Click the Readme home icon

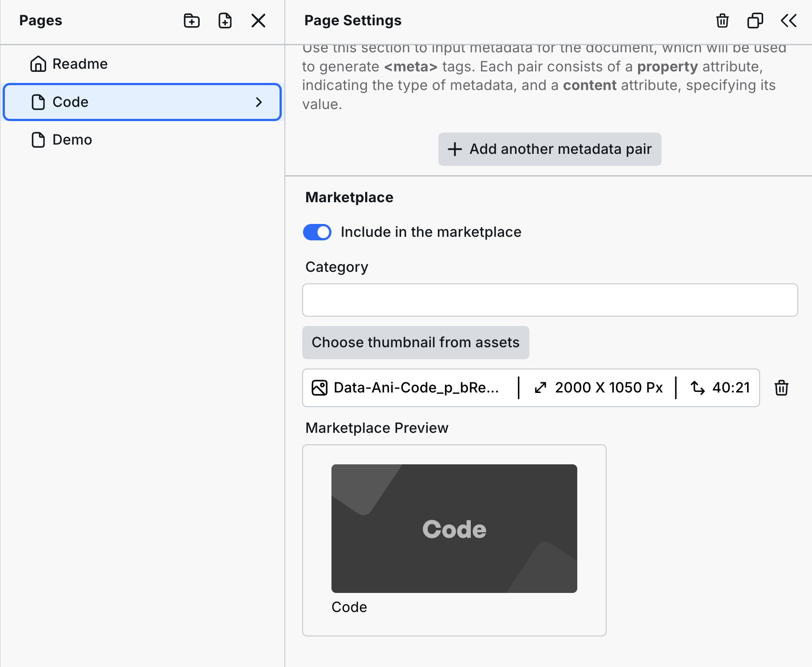click(38, 64)
